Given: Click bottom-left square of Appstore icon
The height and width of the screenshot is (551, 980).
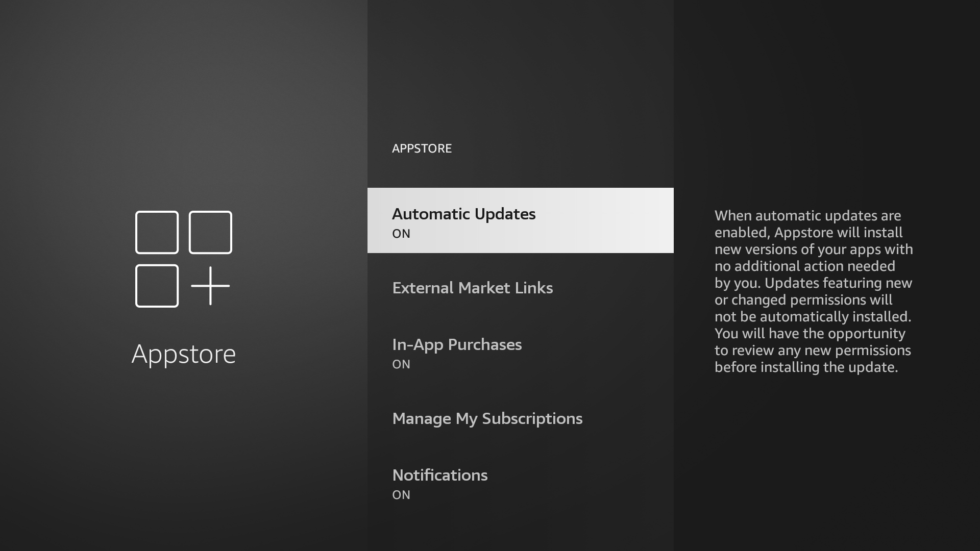Looking at the screenshot, I should (x=157, y=286).
